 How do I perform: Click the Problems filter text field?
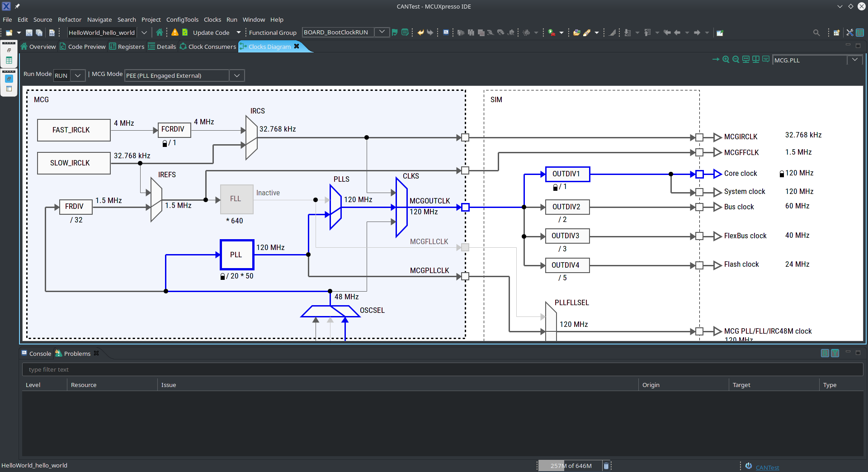[x=181, y=369]
